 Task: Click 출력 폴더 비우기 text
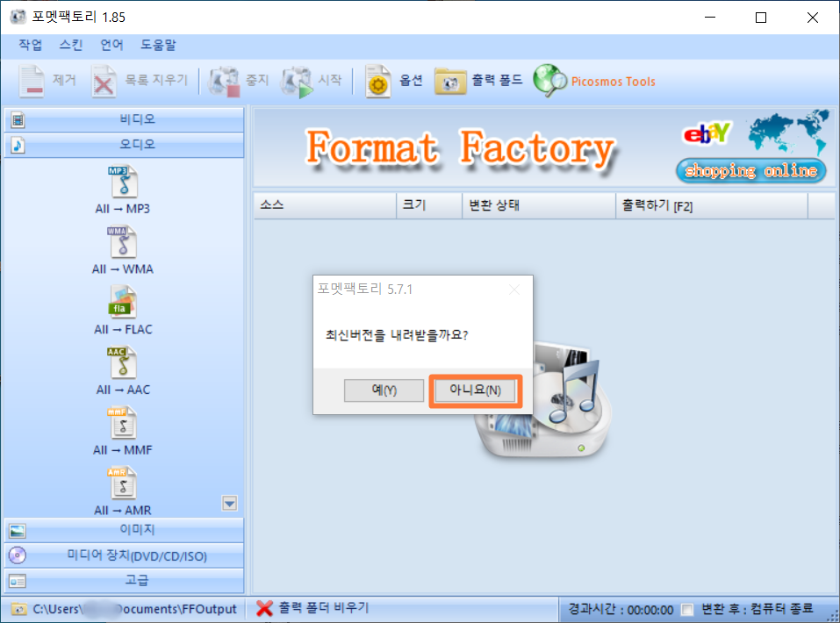coord(324,607)
